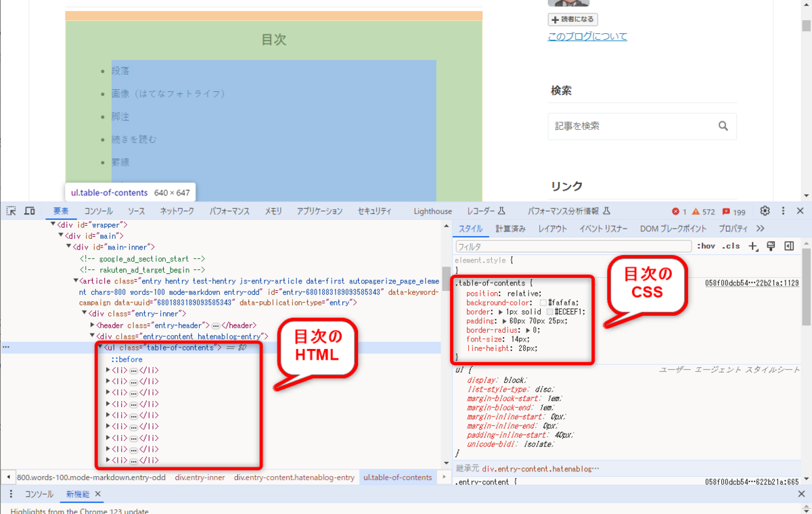Close the 新機能 drawer tab
This screenshot has height=514, width=812.
coord(97,494)
